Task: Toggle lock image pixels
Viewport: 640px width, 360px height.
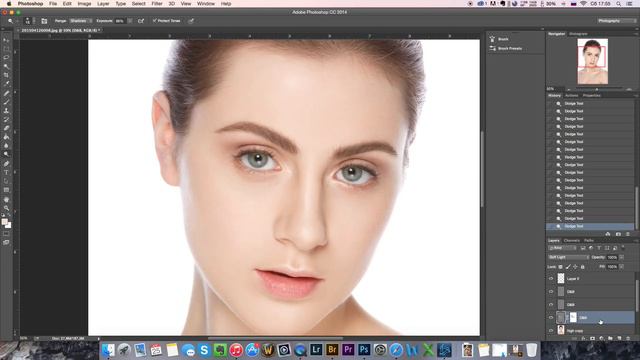Action: 568,267
